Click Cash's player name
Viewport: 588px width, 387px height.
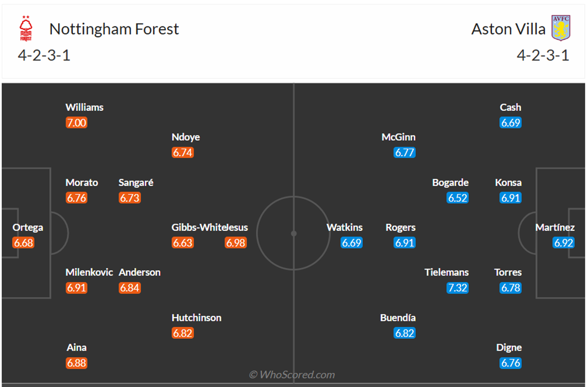pyautogui.click(x=510, y=107)
